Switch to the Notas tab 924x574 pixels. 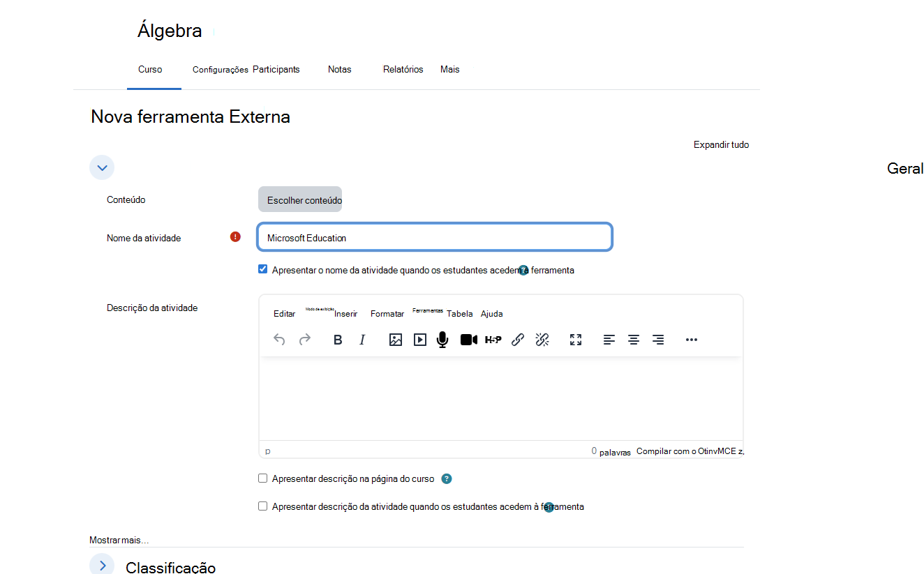(340, 70)
